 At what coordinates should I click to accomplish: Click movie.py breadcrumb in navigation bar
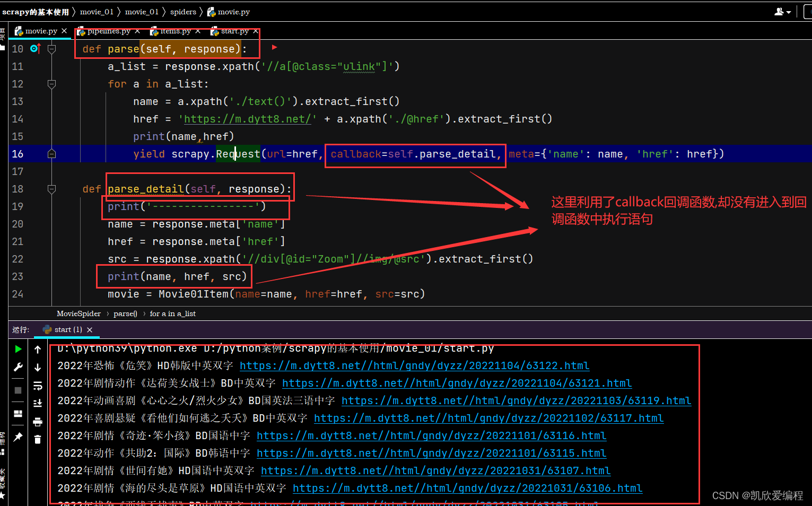pos(229,12)
